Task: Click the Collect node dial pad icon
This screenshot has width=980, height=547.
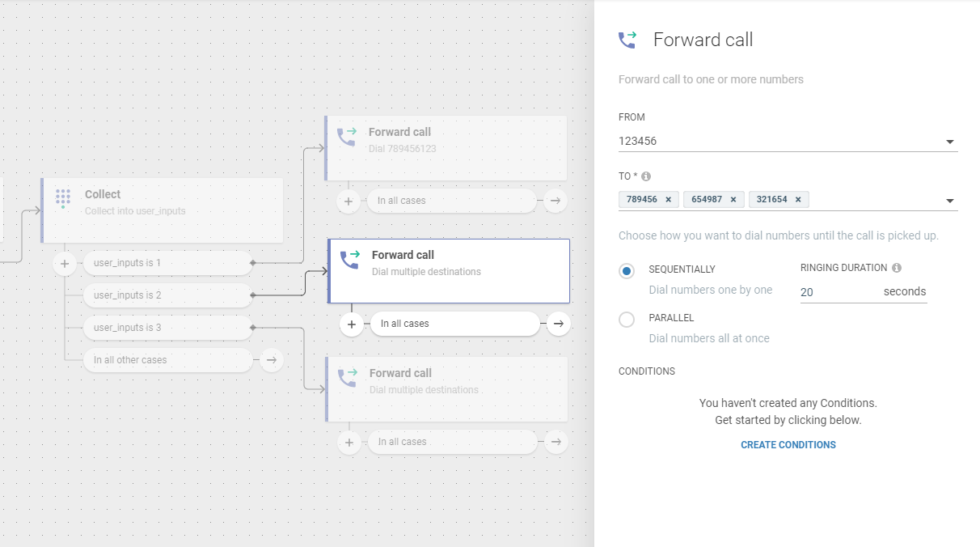Action: click(63, 198)
